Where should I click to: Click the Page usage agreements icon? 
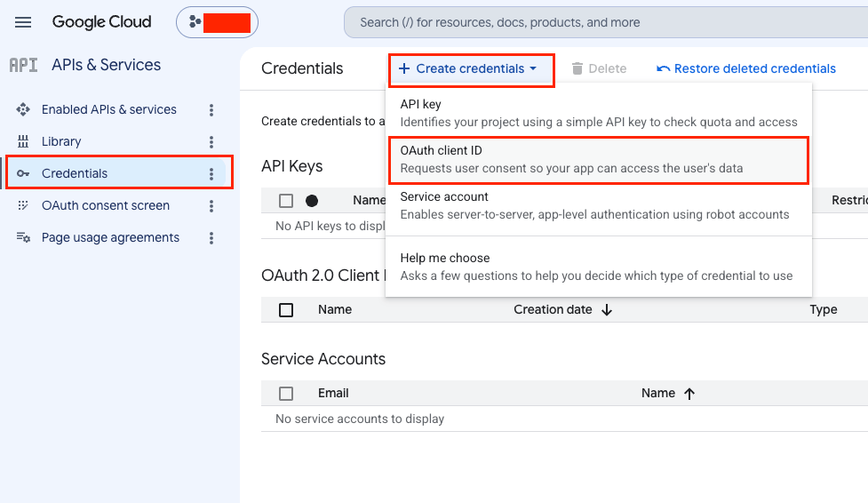23,237
